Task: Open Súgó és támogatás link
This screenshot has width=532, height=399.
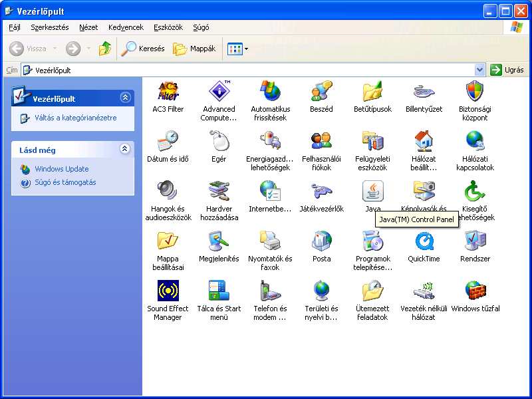Action: coord(65,182)
